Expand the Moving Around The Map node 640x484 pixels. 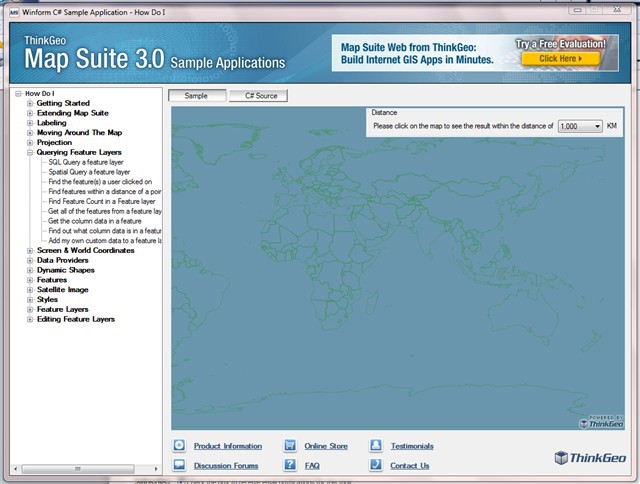(30, 133)
